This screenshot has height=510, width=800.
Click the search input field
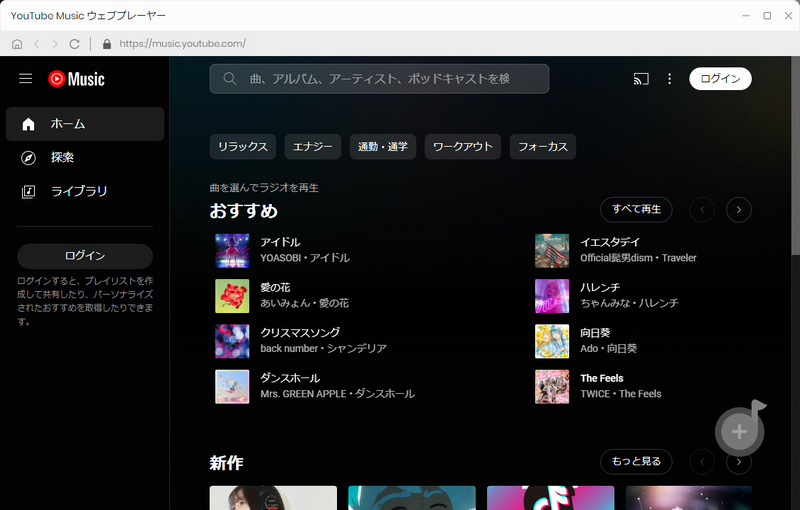(380, 79)
